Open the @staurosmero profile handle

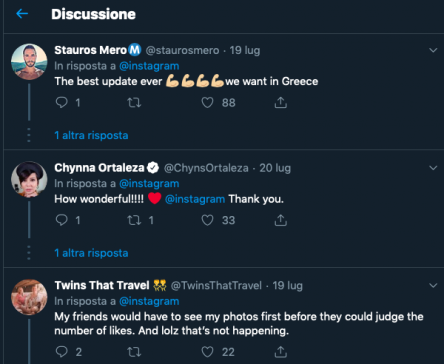[x=182, y=50]
